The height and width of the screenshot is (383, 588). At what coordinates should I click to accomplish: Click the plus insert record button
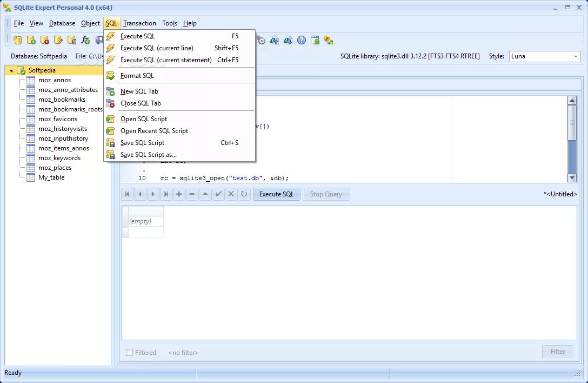(x=179, y=194)
